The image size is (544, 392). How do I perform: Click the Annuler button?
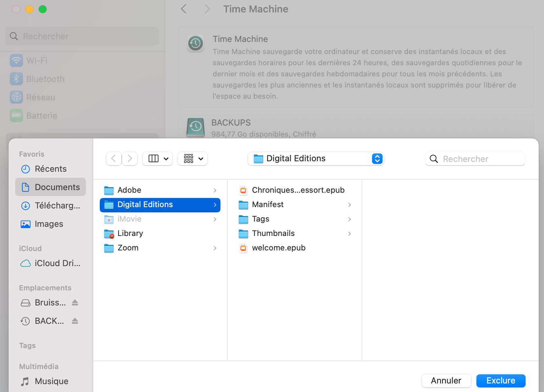coord(446,381)
